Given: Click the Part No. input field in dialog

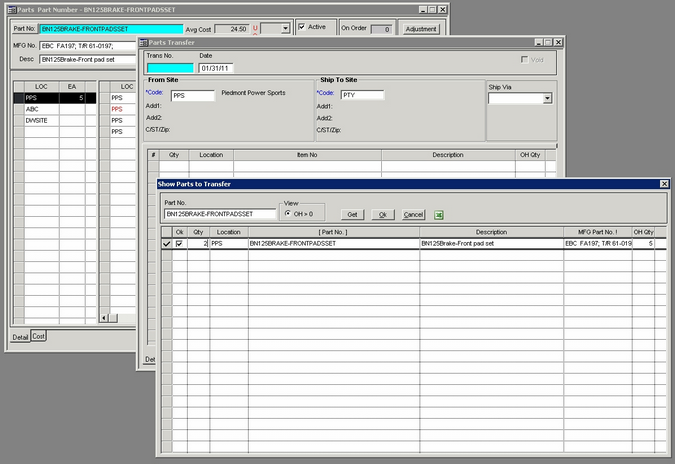Looking at the screenshot, I should 220,214.
